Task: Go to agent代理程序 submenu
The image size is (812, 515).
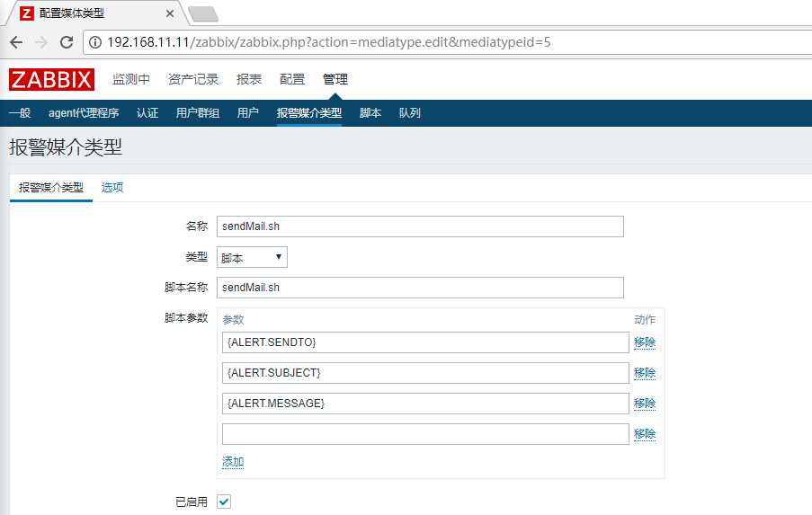Action: (84, 113)
